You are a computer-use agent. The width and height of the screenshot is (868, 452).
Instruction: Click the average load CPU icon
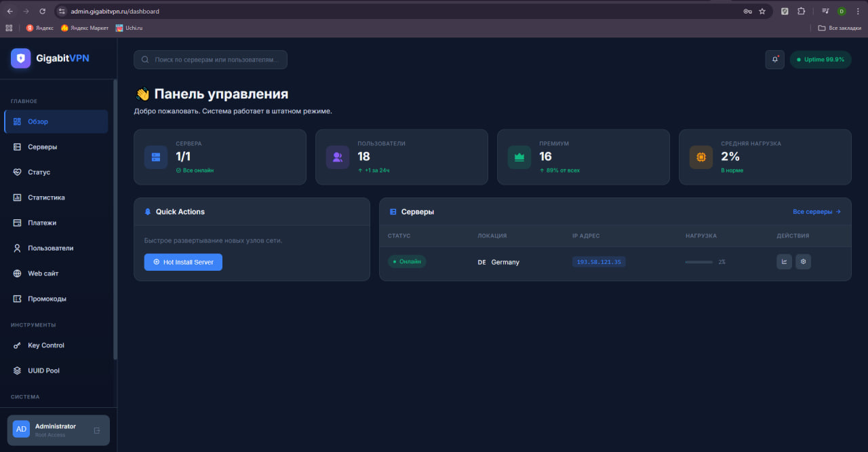pyautogui.click(x=701, y=157)
